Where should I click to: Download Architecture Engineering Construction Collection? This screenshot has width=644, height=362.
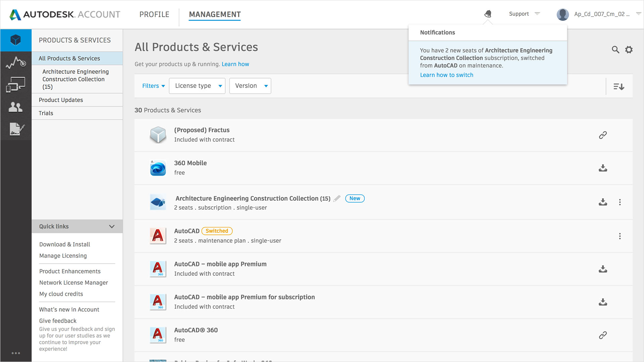point(603,202)
